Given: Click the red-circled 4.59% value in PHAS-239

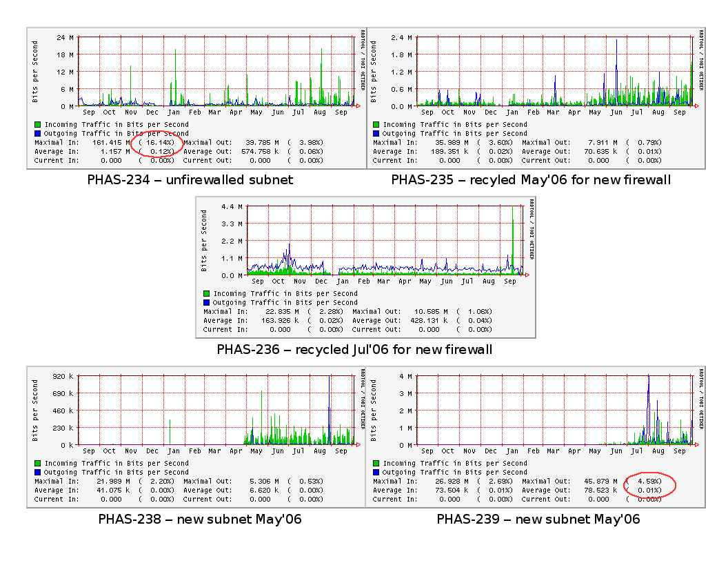Looking at the screenshot, I should 644,482.
